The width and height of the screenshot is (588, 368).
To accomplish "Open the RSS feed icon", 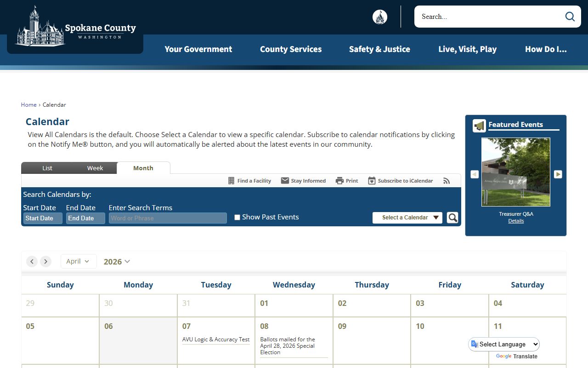I will [447, 181].
